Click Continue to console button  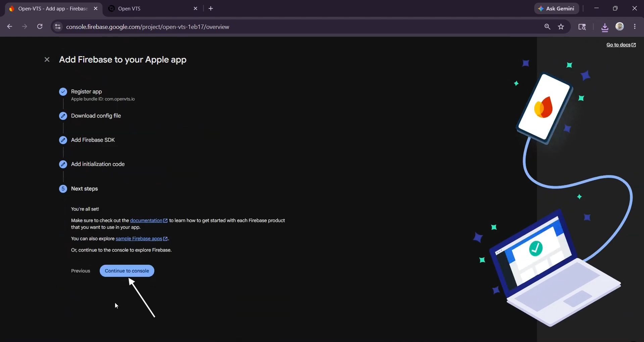tap(127, 271)
